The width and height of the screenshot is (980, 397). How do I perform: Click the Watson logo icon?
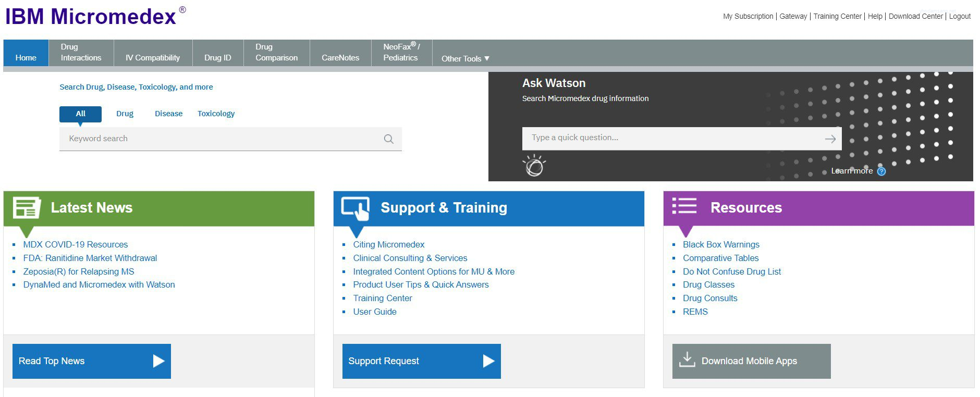pyautogui.click(x=534, y=166)
